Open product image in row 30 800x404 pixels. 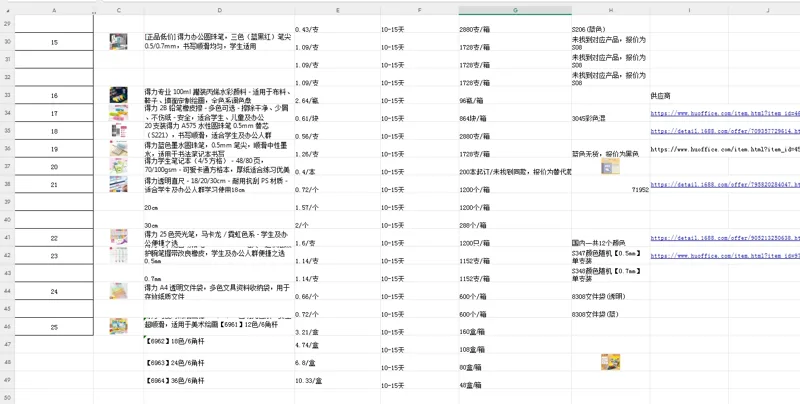point(118,42)
